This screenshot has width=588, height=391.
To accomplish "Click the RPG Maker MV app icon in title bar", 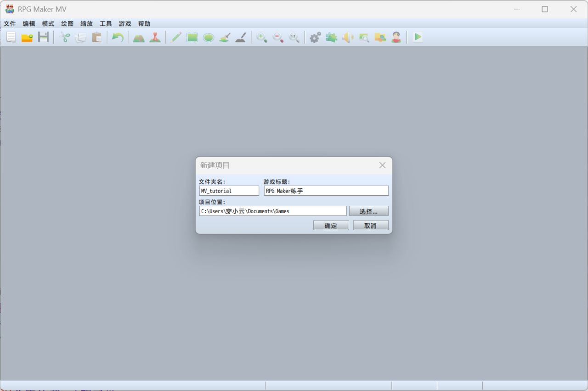I will pos(10,9).
